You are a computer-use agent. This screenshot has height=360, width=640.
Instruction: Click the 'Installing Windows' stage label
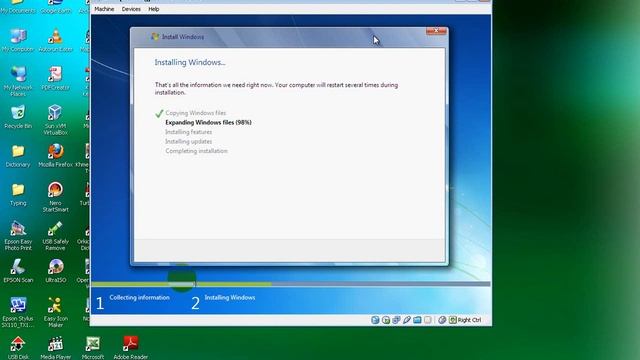[230, 298]
